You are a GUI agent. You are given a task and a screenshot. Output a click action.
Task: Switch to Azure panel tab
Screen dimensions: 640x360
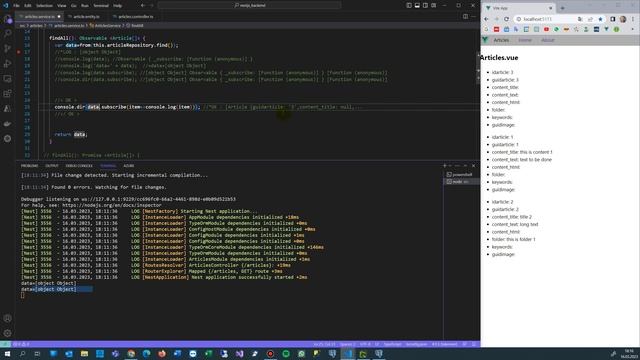129,166
